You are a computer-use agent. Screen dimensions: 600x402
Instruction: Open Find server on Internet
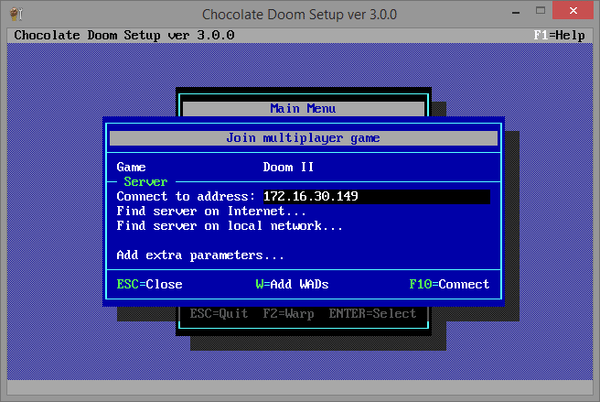[211, 211]
